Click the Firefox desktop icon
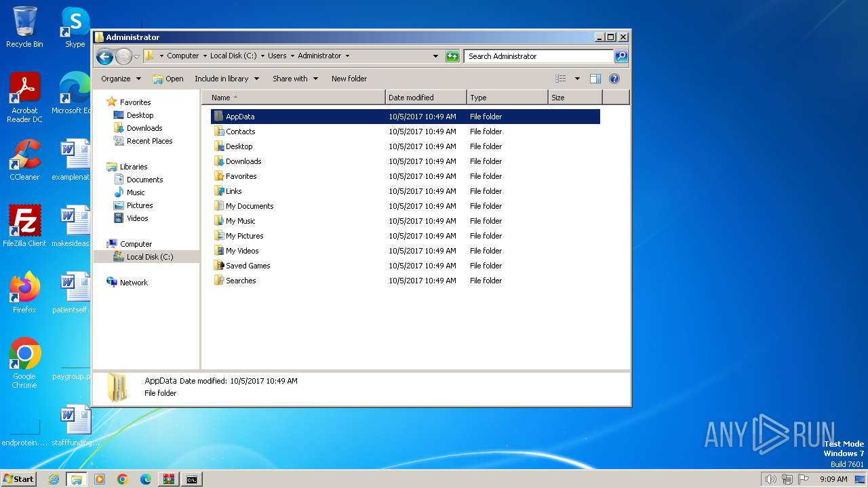The image size is (868, 488). [24, 293]
